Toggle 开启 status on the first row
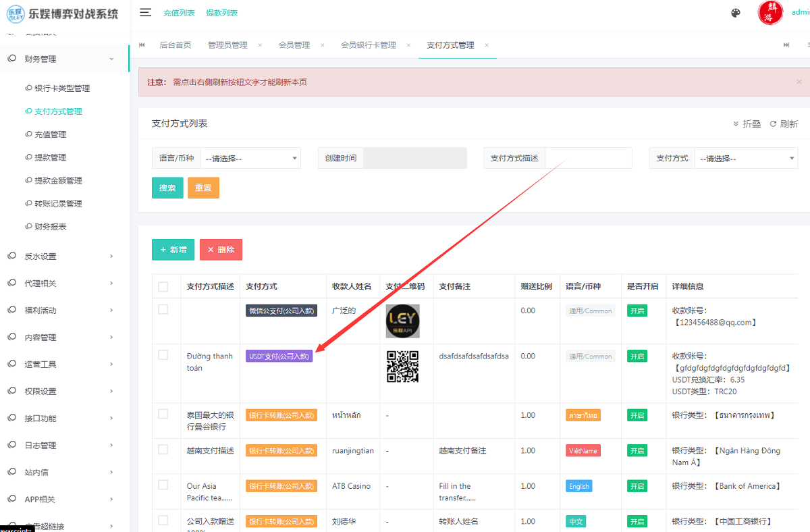This screenshot has height=532, width=810. 637,310
